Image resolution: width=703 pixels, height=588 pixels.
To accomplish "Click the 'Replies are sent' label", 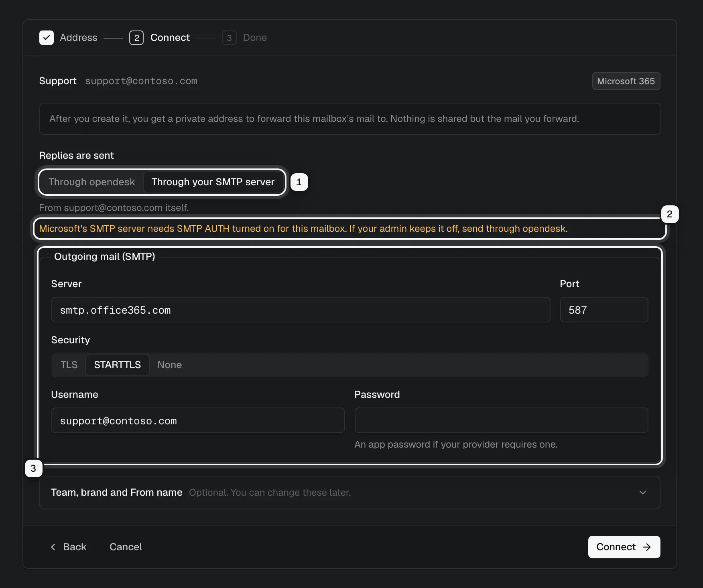I will tap(76, 156).
